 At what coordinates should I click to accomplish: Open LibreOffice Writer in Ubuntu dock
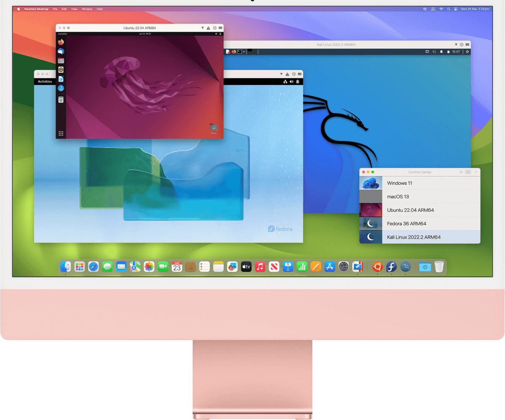[x=61, y=79]
